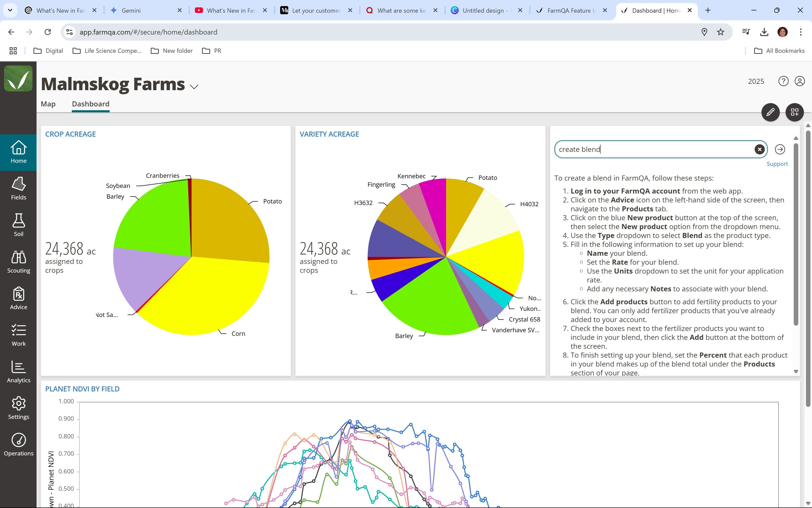Click the 2025 year selector

click(x=756, y=81)
